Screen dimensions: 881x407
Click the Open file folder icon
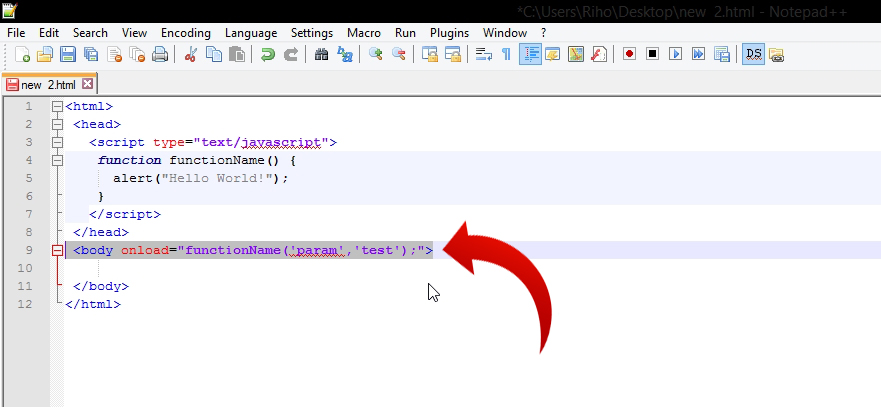point(45,55)
